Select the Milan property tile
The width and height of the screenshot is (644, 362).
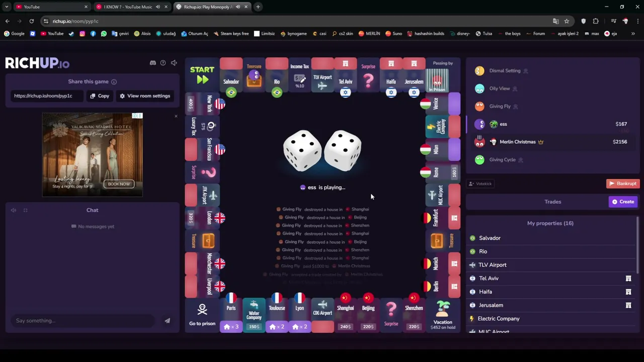point(443,149)
